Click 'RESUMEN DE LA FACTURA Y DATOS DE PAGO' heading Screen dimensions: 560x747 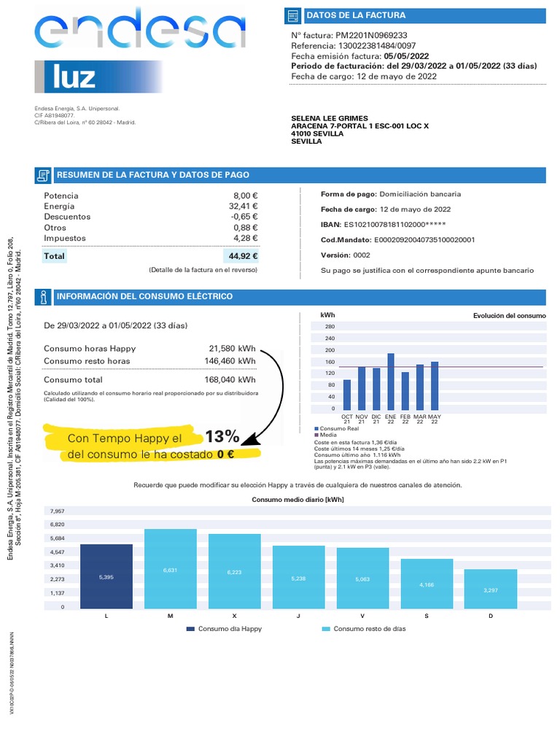[153, 175]
